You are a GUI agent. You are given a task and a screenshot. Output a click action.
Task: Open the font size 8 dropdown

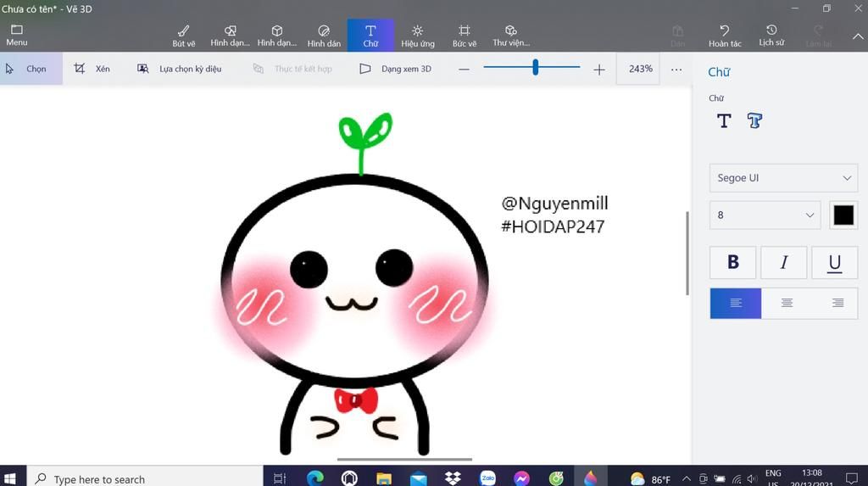(765, 215)
